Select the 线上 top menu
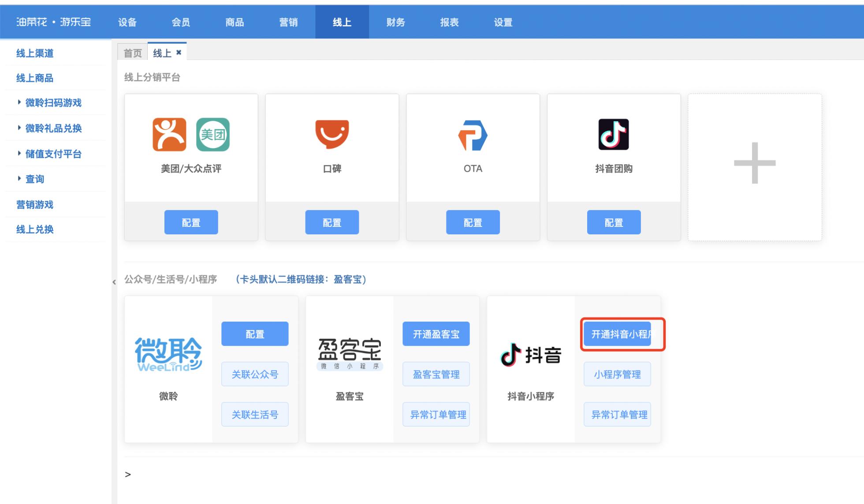The height and width of the screenshot is (504, 864). click(342, 22)
